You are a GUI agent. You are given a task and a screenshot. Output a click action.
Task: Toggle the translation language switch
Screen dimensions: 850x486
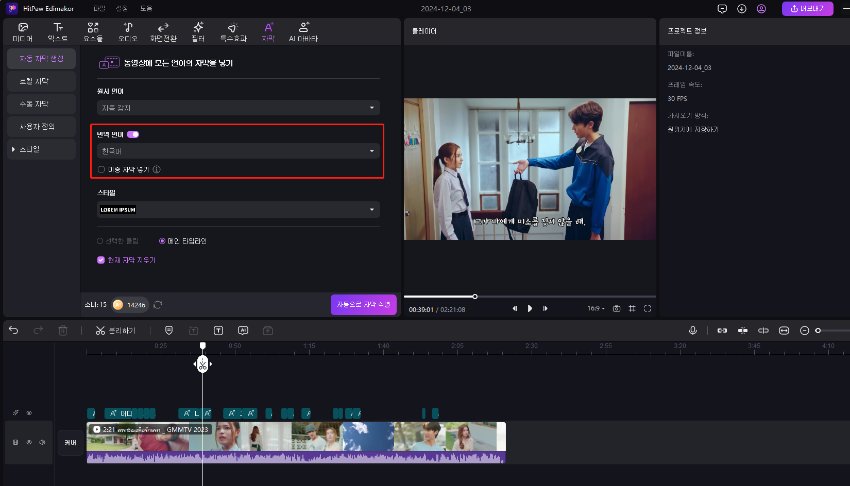133,133
